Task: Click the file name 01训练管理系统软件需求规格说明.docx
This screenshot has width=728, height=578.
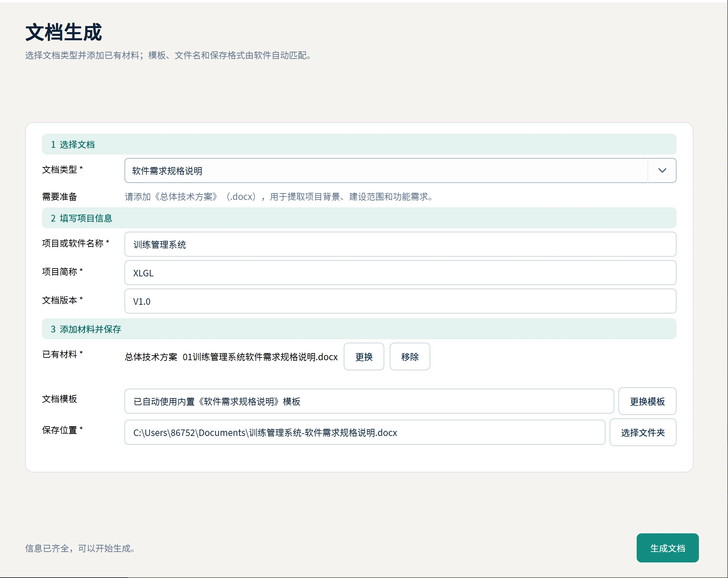Action: 260,357
